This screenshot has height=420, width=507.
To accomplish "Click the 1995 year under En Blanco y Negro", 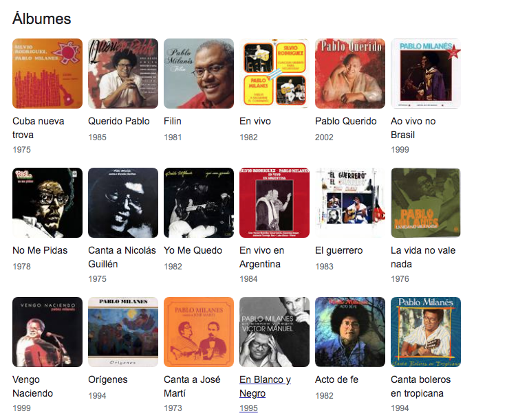I will pos(248,408).
